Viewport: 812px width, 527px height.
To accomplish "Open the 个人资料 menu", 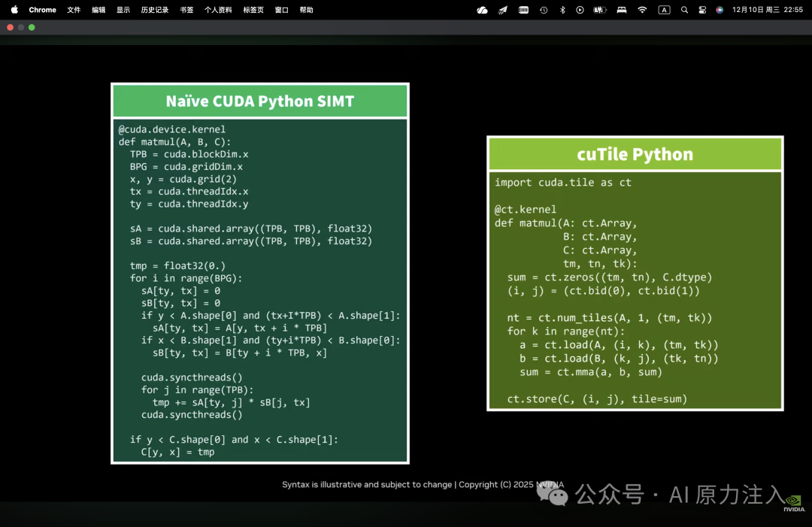I will point(218,10).
